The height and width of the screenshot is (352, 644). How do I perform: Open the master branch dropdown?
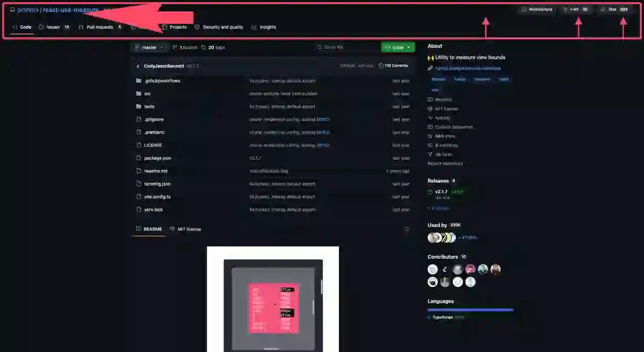(149, 47)
